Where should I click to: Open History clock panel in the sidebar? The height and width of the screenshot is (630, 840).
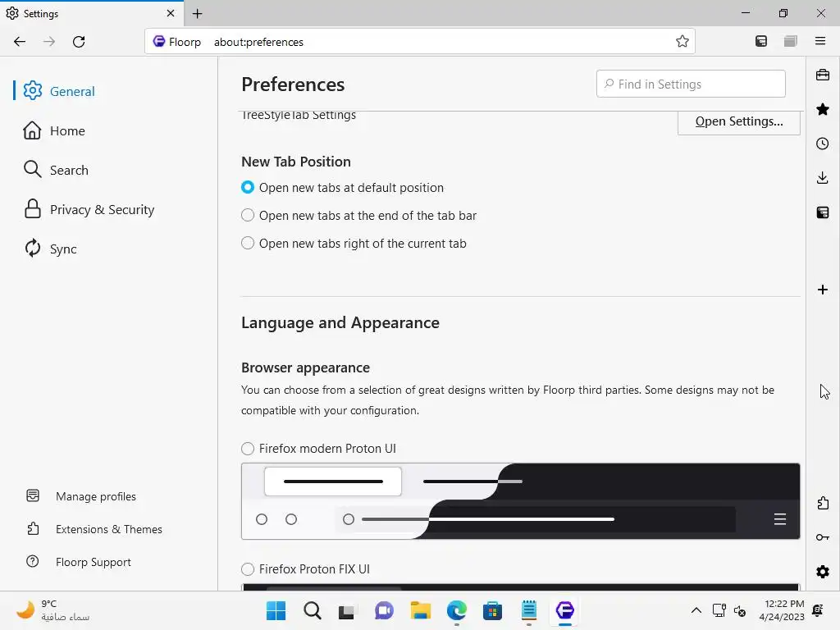pyautogui.click(x=823, y=144)
